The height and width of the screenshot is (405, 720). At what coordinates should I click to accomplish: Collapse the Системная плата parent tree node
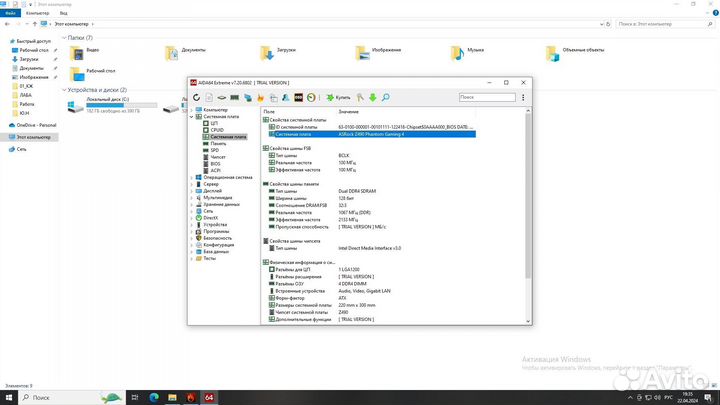pyautogui.click(x=191, y=117)
